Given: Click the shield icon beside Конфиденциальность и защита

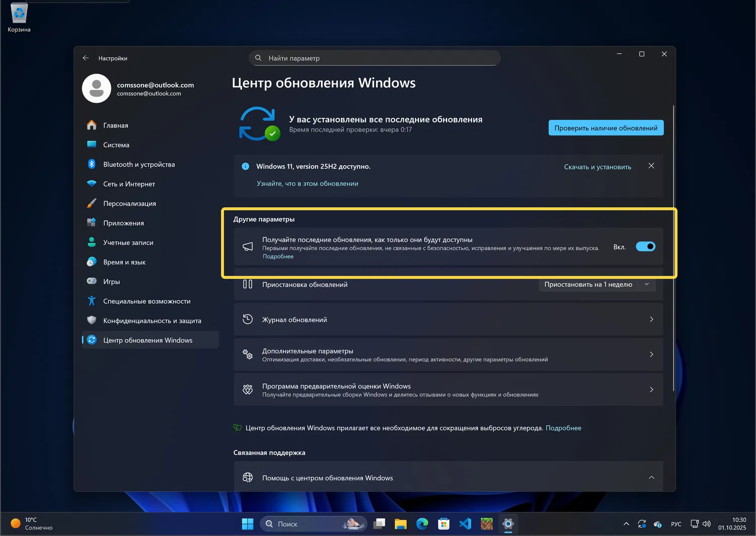Looking at the screenshot, I should point(92,320).
